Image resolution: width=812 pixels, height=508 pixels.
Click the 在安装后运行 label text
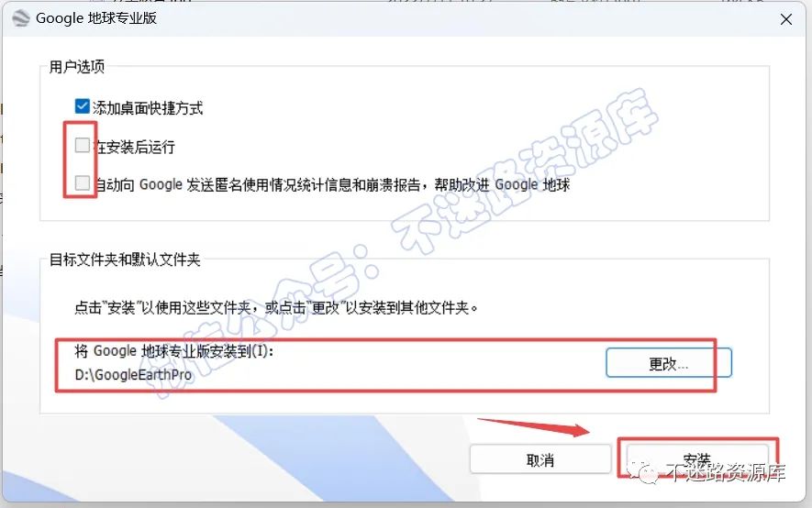click(135, 147)
